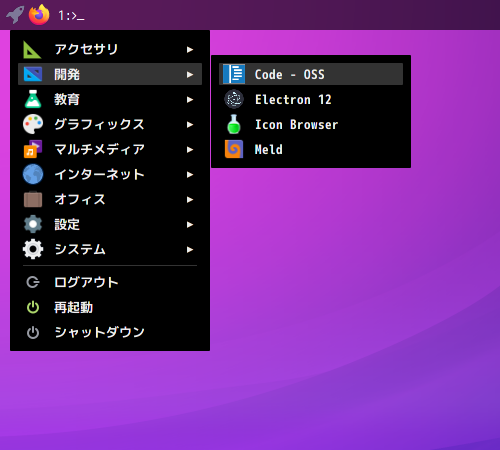This screenshot has height=450, width=500.
Task: Select the 開発 menu entry
Action: point(110,74)
